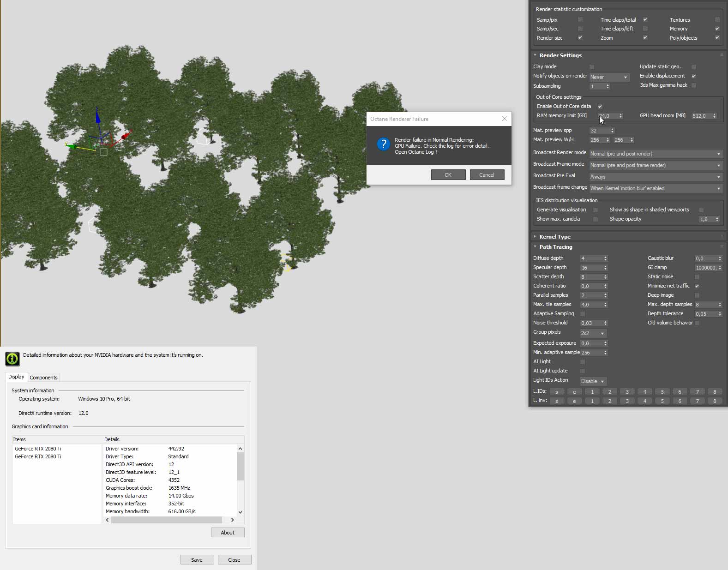728x570 pixels.
Task: Click the Kernel Type rollout grip icon
Action: pyautogui.click(x=722, y=236)
